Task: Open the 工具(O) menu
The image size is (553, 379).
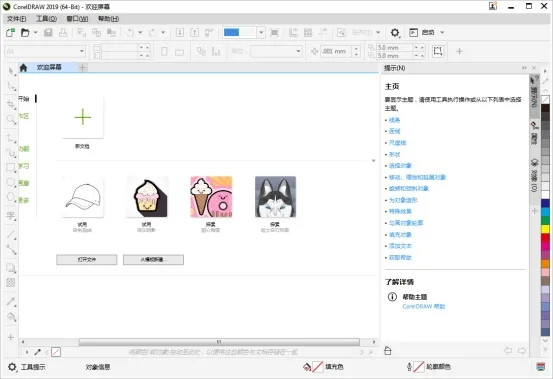Action: tap(47, 19)
